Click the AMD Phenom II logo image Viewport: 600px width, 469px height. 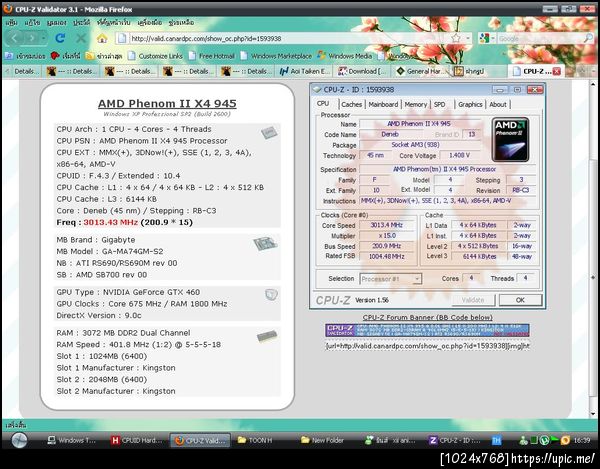coord(510,140)
